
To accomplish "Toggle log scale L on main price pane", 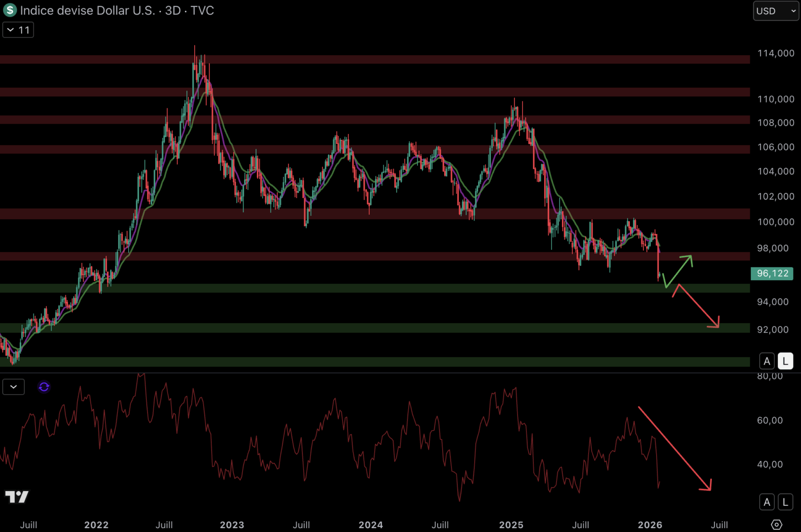I will coord(785,361).
